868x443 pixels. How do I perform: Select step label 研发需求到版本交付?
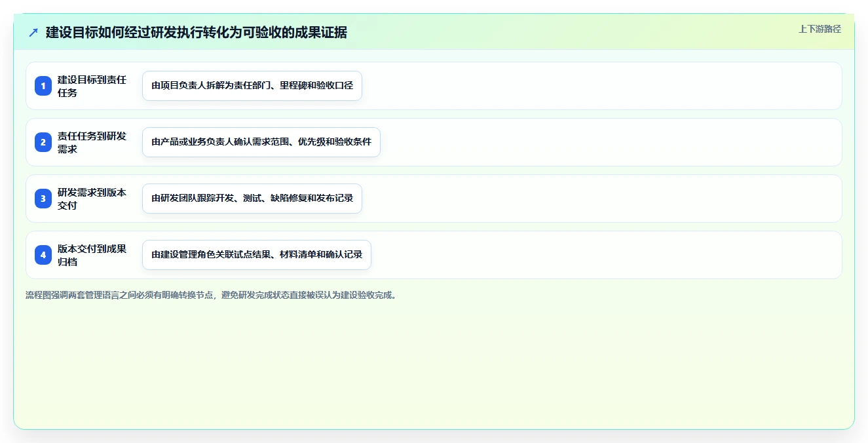point(92,199)
